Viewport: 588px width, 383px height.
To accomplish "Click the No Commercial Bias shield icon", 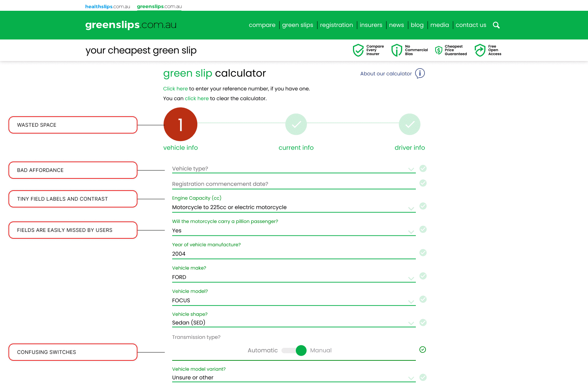I will pyautogui.click(x=397, y=50).
